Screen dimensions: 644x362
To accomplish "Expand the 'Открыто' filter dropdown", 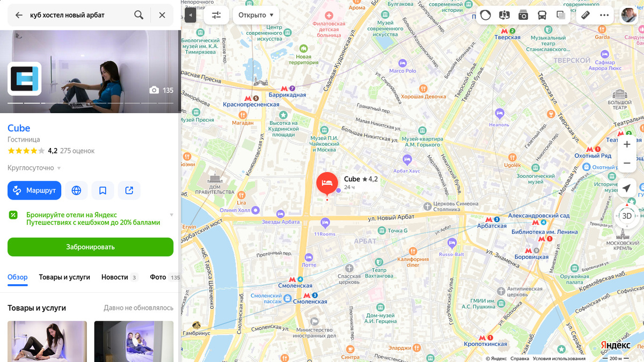I will pyautogui.click(x=255, y=15).
